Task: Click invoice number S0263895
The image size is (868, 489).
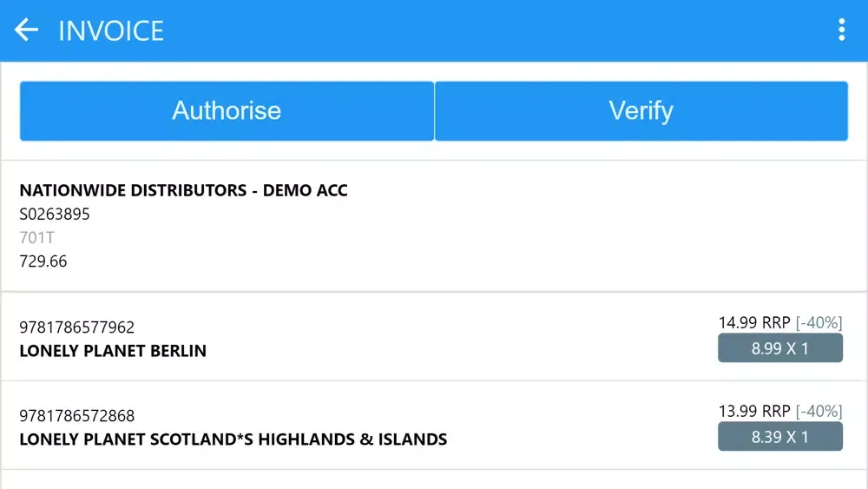Action: coord(55,215)
